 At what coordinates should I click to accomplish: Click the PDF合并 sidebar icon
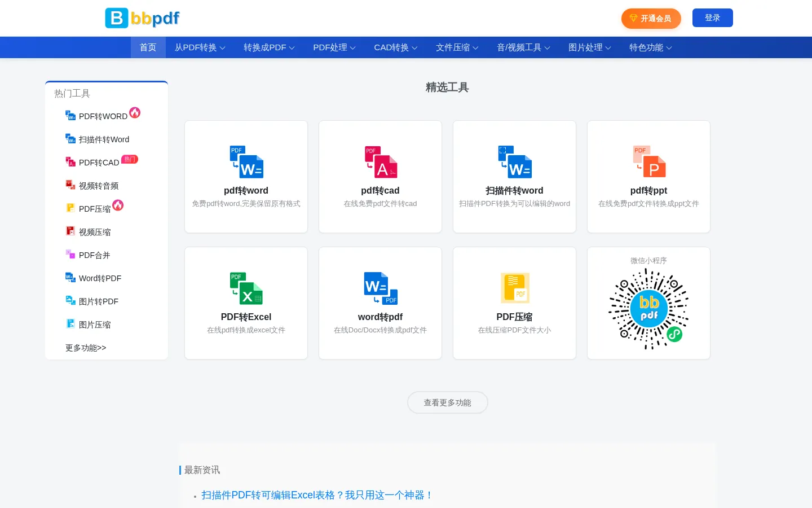(x=70, y=255)
